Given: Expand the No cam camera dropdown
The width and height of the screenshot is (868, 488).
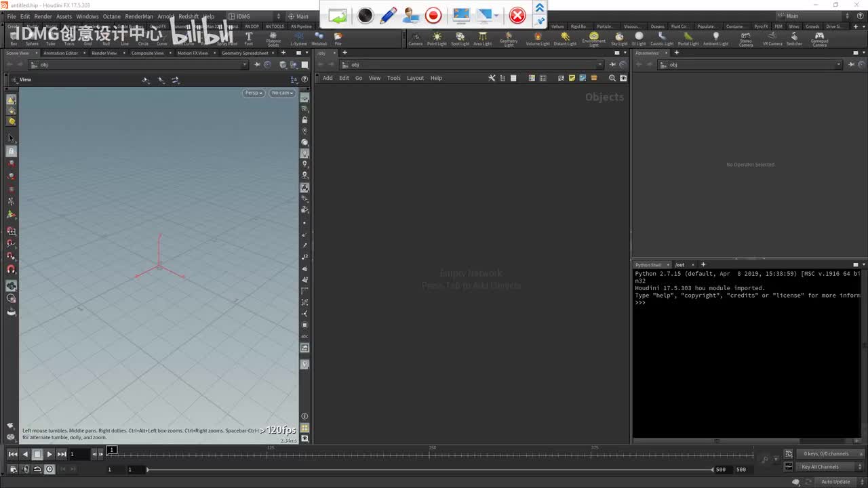Looking at the screenshot, I should (282, 93).
